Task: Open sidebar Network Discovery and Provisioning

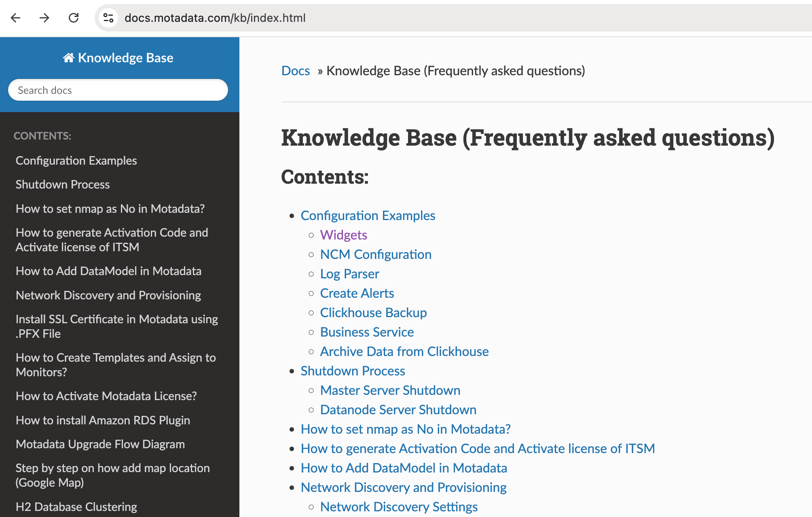Action: click(108, 295)
